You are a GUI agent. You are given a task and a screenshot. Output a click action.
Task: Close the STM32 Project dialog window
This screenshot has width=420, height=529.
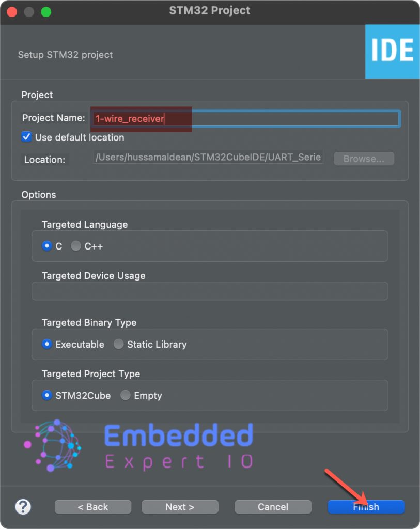click(x=12, y=11)
